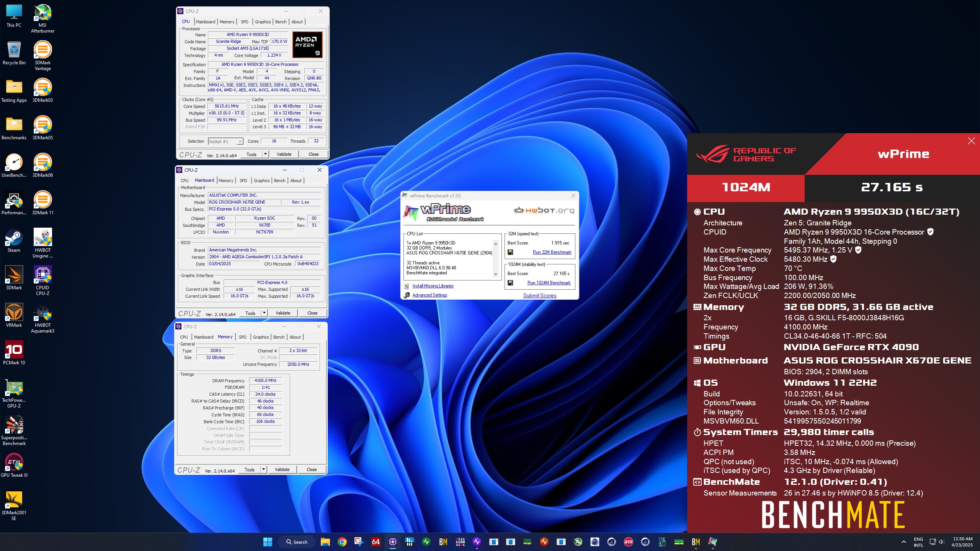Launch 3DMark06 desktop shortcut
Viewport: 980px width, 551px height.
pyautogui.click(x=42, y=165)
